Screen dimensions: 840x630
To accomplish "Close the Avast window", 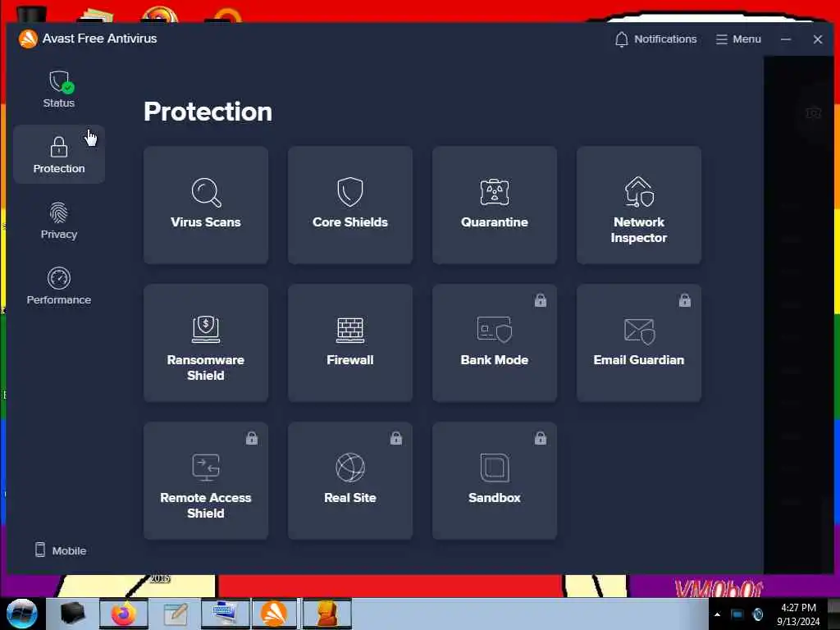I will click(818, 39).
